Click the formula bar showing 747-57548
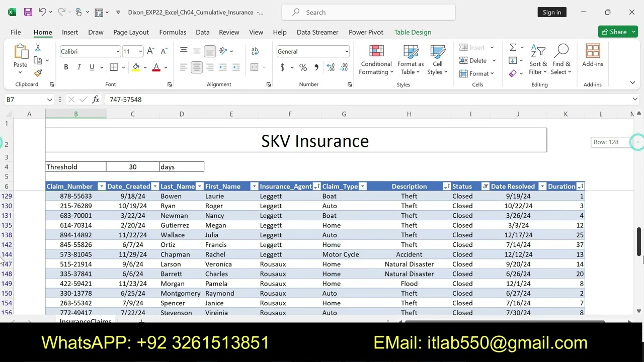The height and width of the screenshot is (362, 644). coord(367,100)
